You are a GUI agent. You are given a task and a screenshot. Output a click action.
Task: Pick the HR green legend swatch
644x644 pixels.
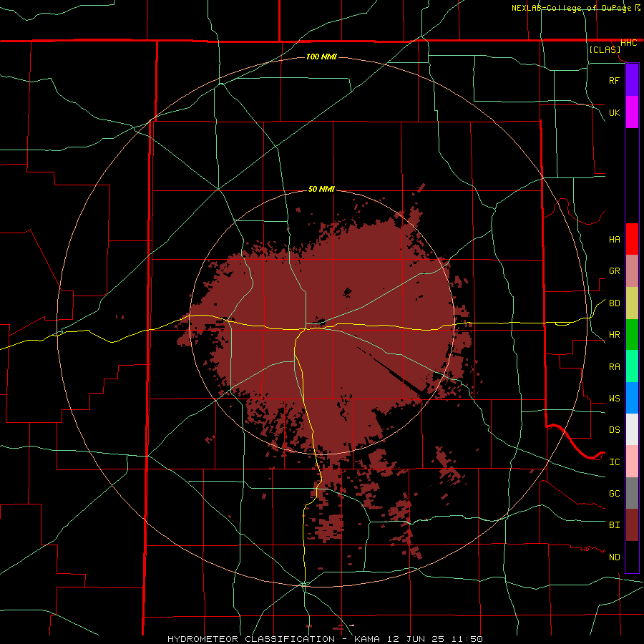(x=632, y=335)
